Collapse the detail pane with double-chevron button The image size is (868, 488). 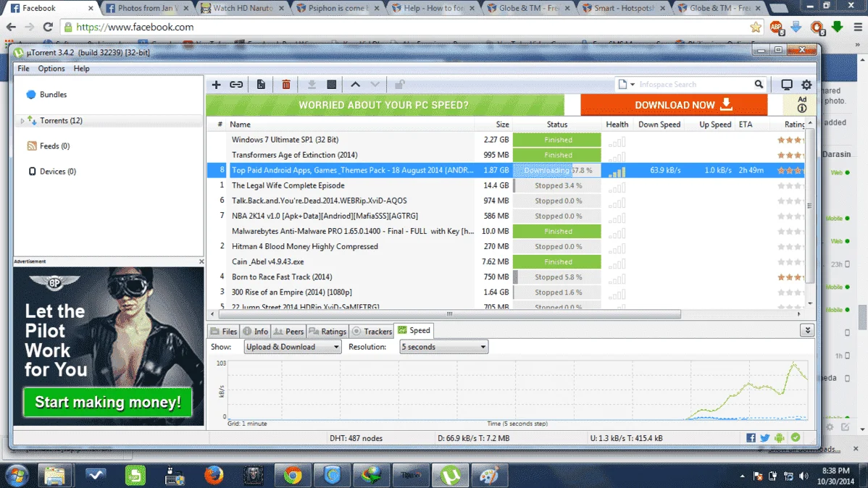pyautogui.click(x=807, y=330)
